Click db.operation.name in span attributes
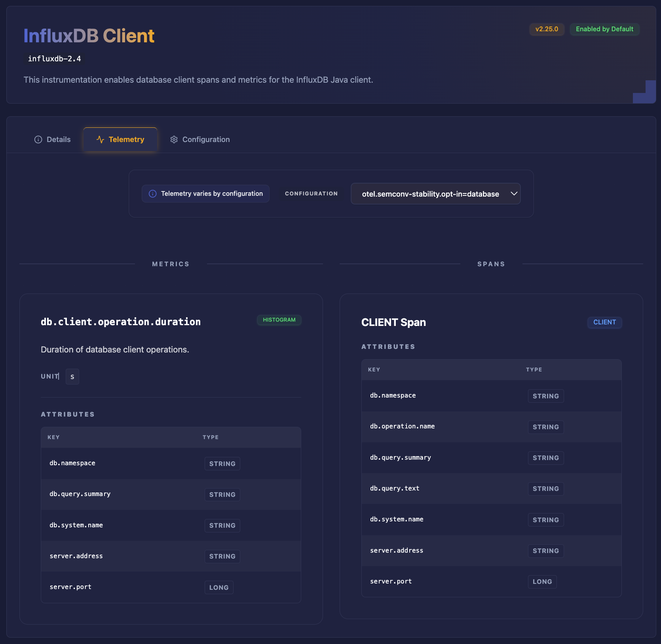661x644 pixels. coord(402,426)
